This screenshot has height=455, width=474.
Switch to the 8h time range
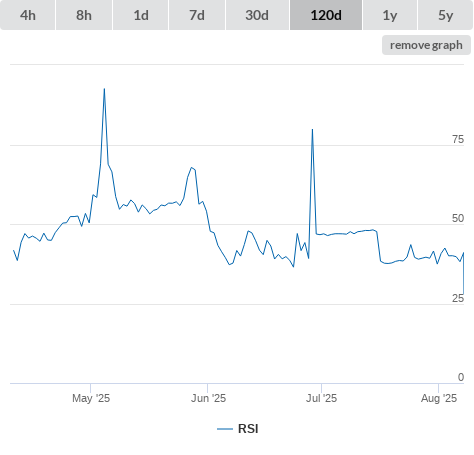[x=84, y=15]
